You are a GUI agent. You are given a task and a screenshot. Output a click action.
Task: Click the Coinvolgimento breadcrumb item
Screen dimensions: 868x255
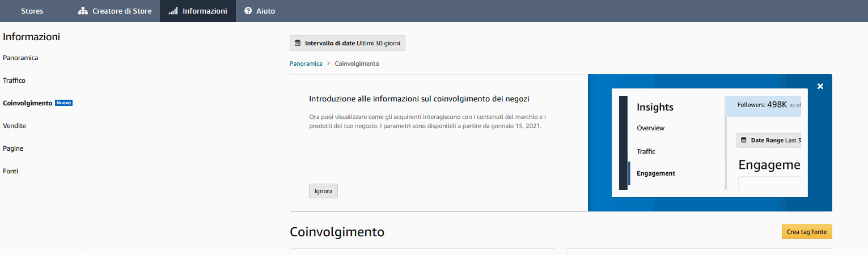(x=357, y=63)
